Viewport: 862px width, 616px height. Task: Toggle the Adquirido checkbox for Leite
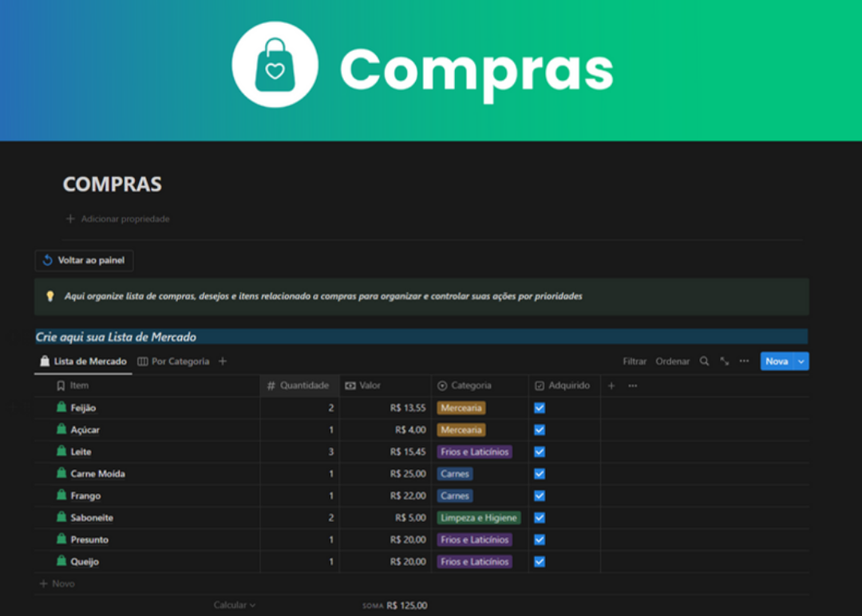click(x=540, y=452)
